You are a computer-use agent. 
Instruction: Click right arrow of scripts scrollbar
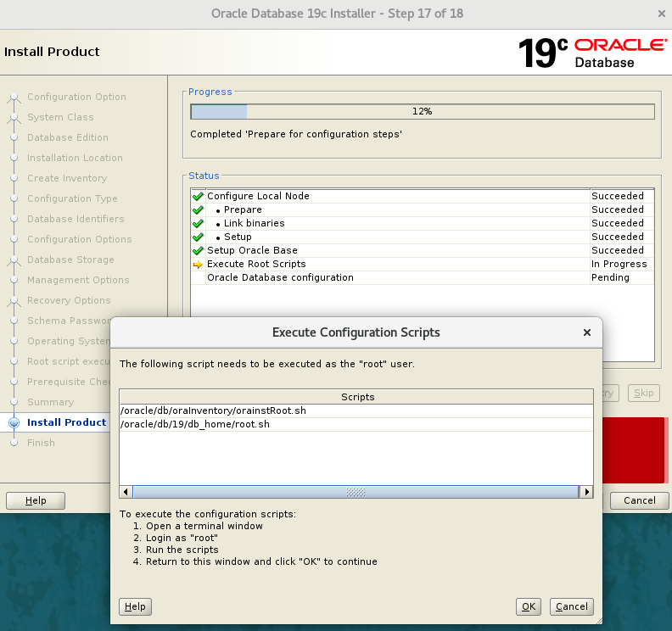586,492
